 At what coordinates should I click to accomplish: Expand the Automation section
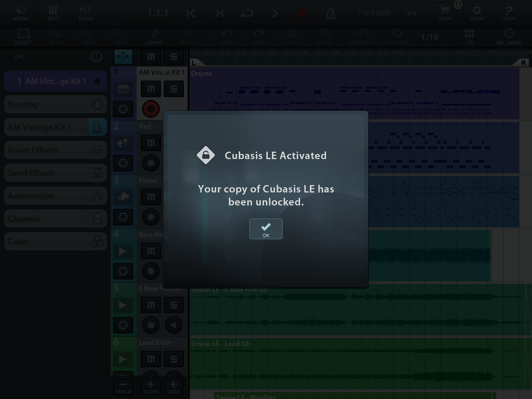55,196
